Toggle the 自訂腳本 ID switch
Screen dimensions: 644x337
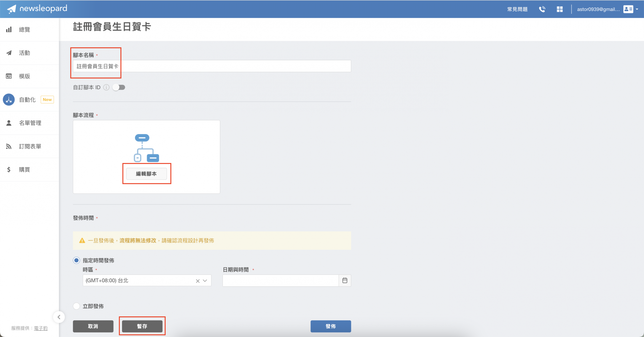119,87
